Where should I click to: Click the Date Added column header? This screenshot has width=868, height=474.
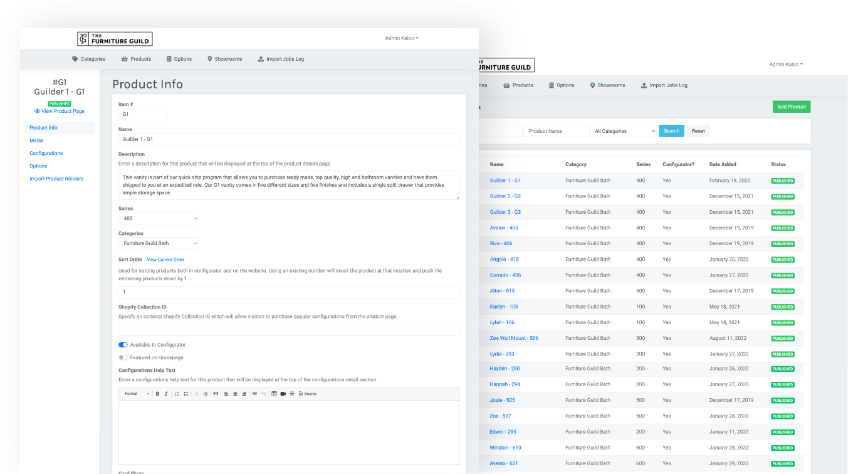click(723, 164)
